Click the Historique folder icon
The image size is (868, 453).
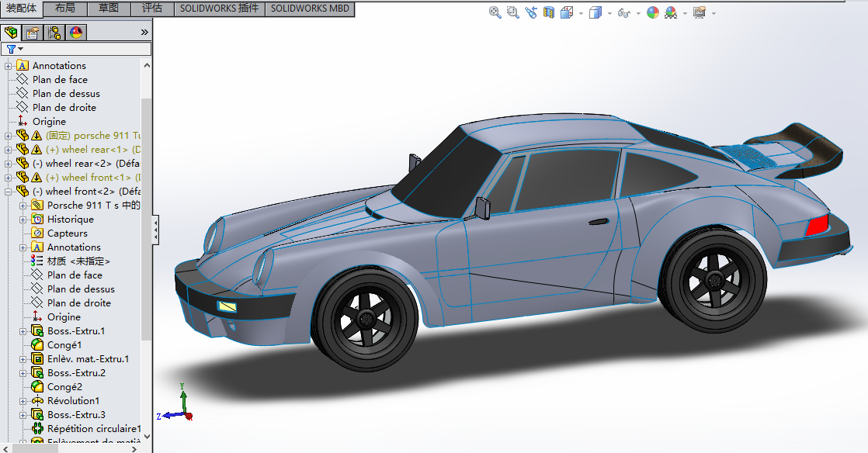(x=37, y=219)
